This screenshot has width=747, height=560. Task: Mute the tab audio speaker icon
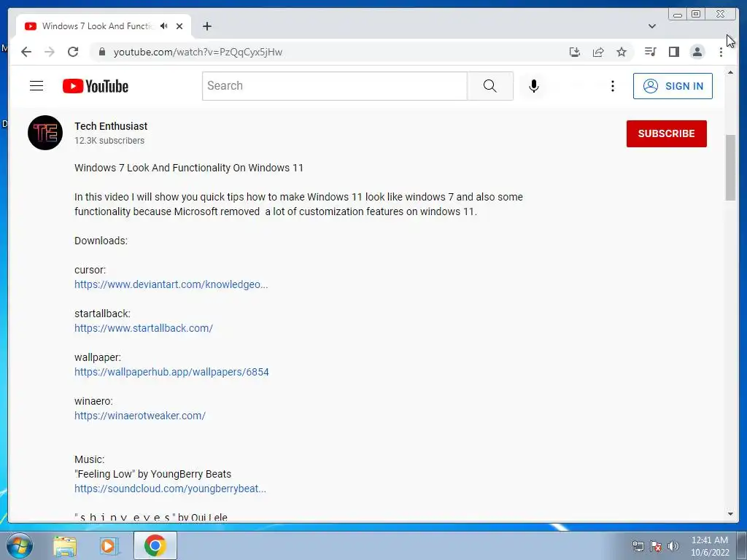tap(164, 26)
